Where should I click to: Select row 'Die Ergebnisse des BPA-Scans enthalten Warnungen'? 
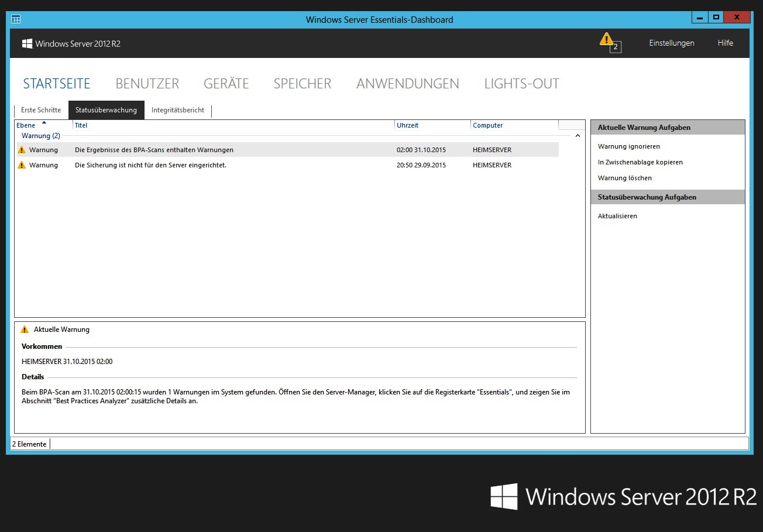(287, 150)
